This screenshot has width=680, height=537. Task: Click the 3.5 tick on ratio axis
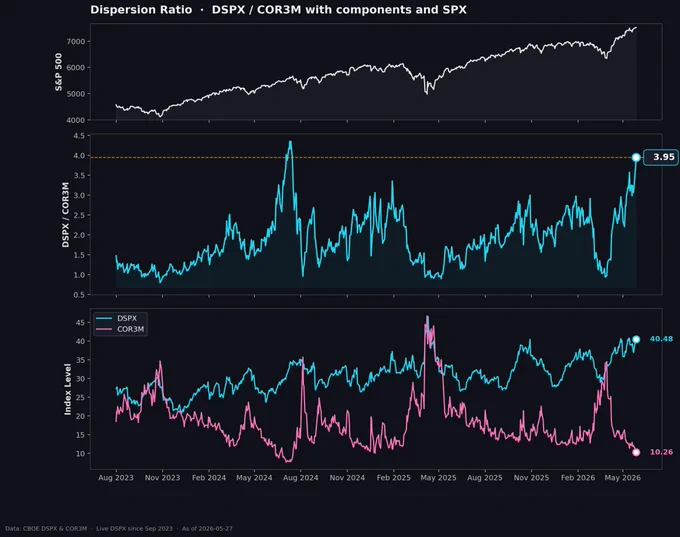point(79,176)
